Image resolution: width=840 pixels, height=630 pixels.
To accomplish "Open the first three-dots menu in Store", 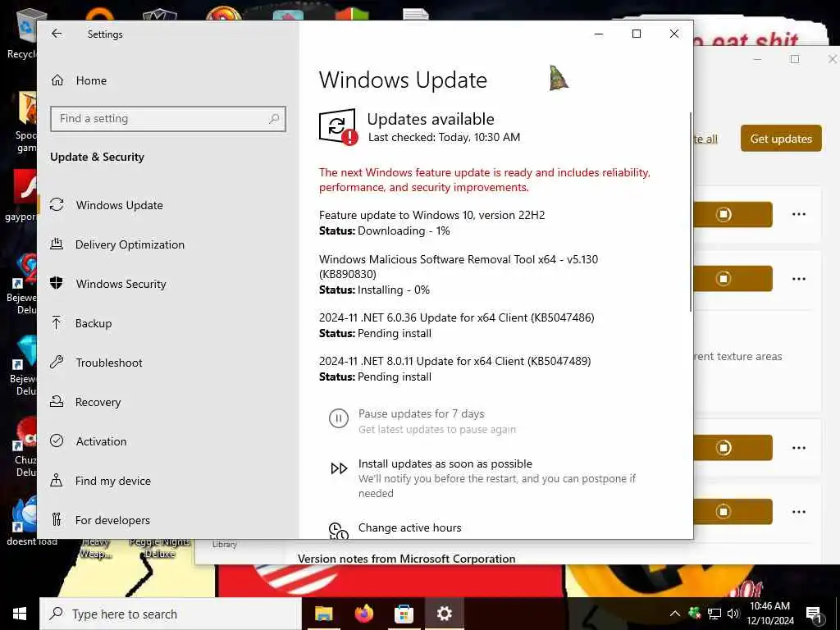I will (x=799, y=214).
